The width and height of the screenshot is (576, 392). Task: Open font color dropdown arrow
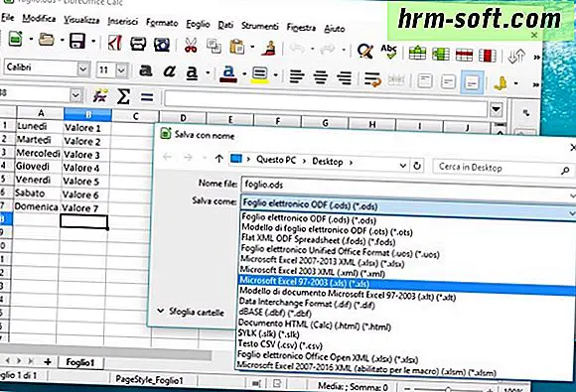click(x=244, y=74)
